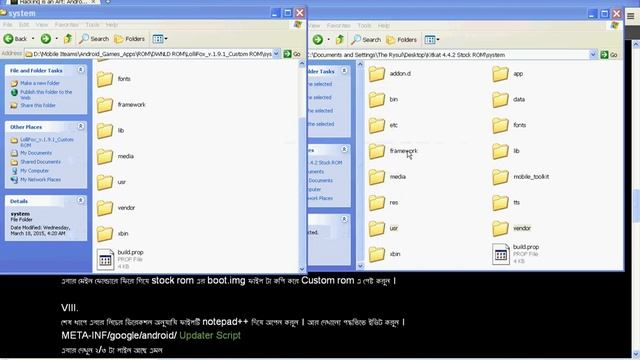The width and height of the screenshot is (640, 360).
Task: Click Go button in right window
Action: pos(609,55)
